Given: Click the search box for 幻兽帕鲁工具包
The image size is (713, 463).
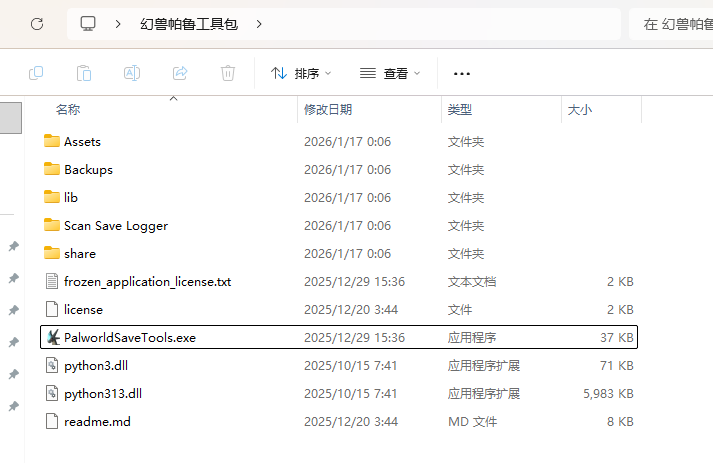Looking at the screenshot, I should [x=670, y=22].
